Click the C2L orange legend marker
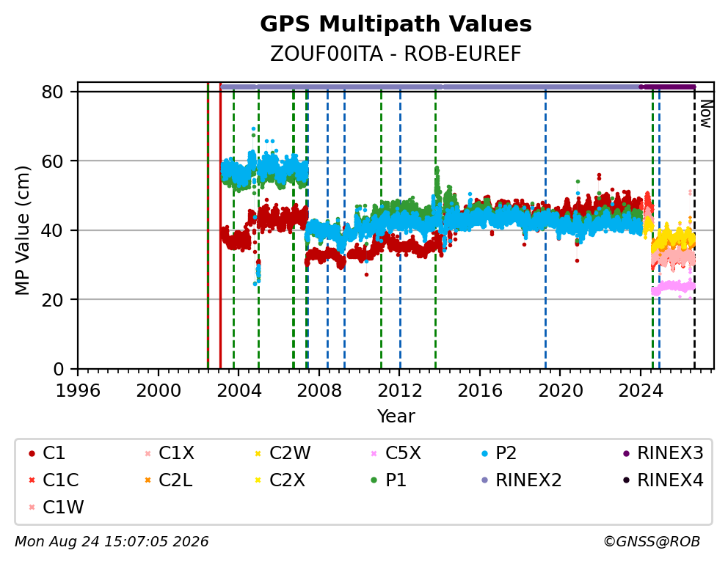The width and height of the screenshot is (728, 564). 148,480
